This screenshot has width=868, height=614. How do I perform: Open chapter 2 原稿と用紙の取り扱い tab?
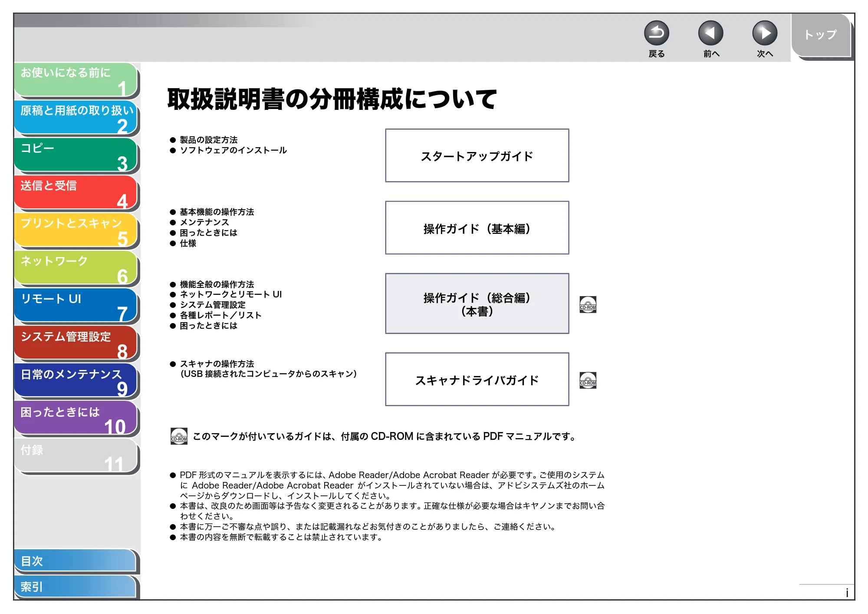pos(76,118)
